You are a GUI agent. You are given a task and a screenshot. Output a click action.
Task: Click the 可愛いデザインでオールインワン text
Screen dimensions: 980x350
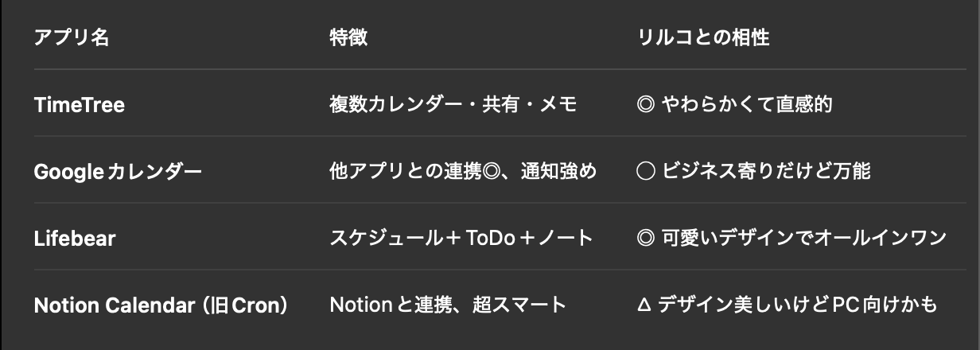click(803, 238)
